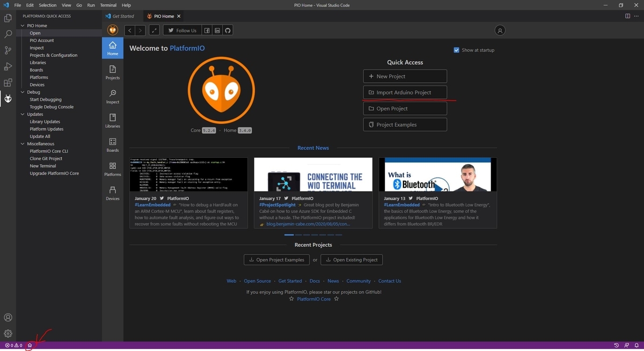This screenshot has height=351, width=644.
Task: Switch to the Get Started tab
Action: point(123,16)
